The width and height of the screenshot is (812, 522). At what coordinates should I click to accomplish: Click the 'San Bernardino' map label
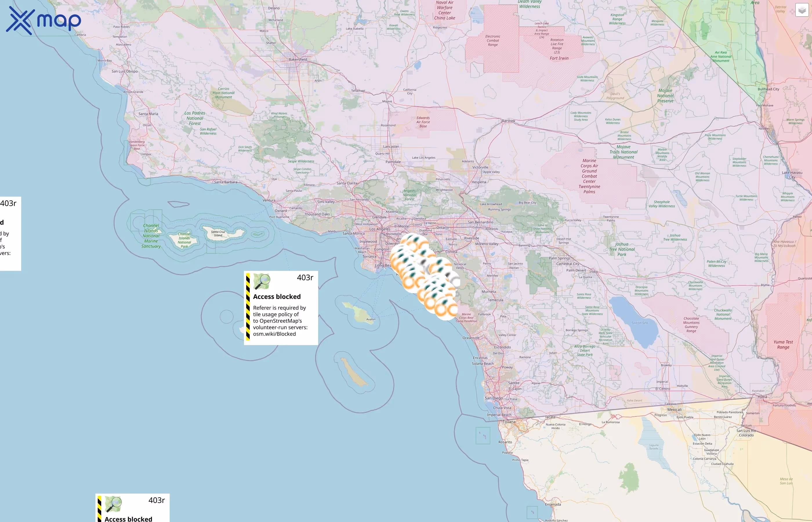pos(480,222)
